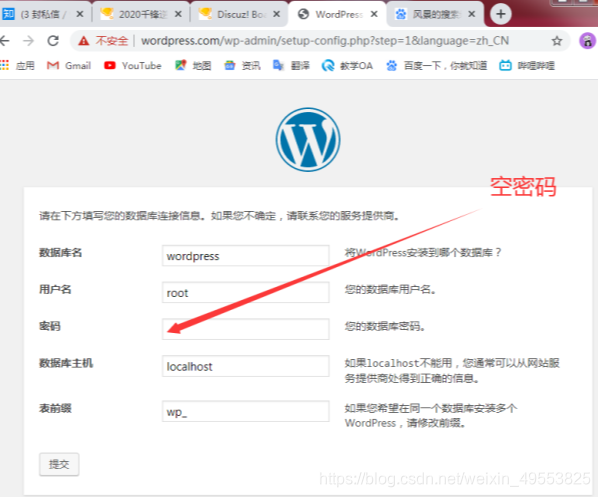Click the 用户名 label
This screenshot has height=497, width=600.
tap(55, 289)
